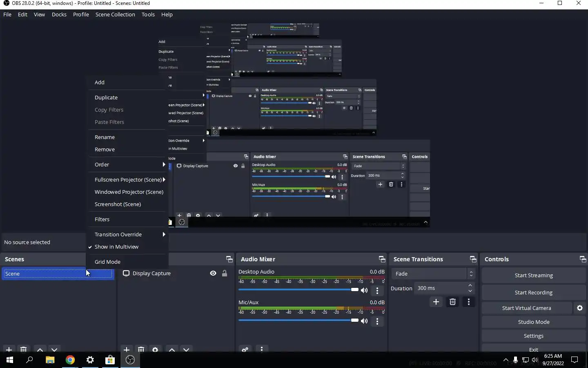Open the Docks menu
This screenshot has width=588, height=368.
point(59,14)
